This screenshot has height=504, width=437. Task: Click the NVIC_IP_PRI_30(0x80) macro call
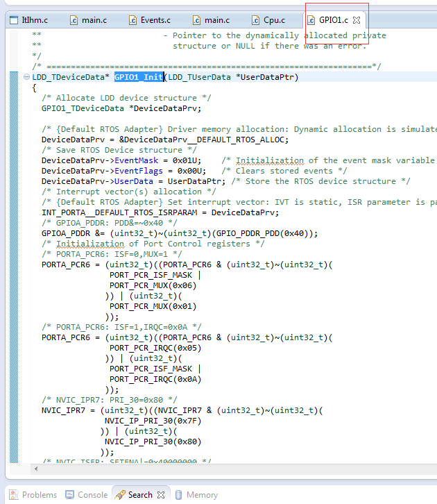click(x=153, y=442)
